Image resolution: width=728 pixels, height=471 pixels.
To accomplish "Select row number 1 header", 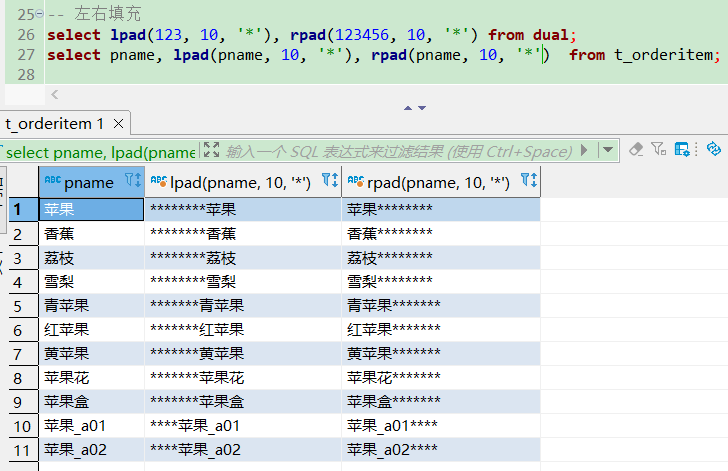I will point(23,209).
